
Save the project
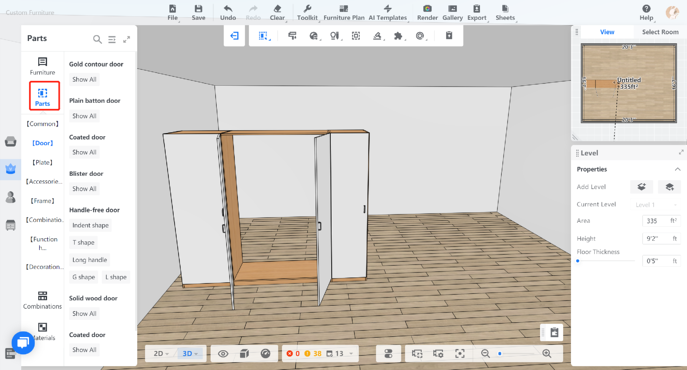[198, 13]
